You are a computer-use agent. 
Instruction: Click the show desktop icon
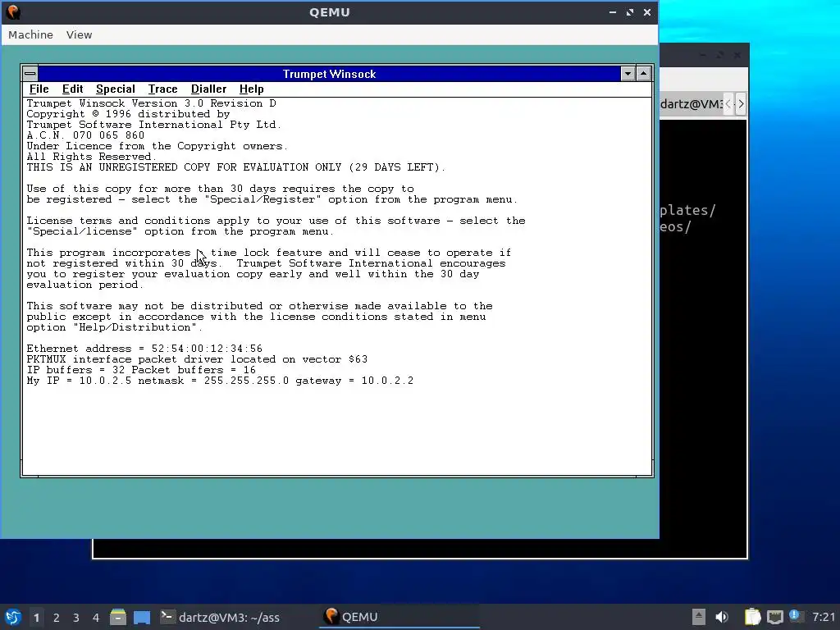click(x=141, y=617)
